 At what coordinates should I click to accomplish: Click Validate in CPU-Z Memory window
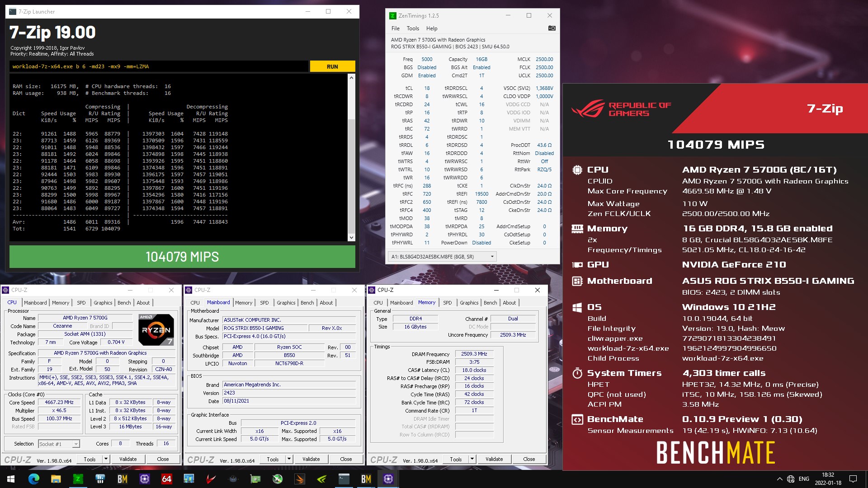coord(494,459)
